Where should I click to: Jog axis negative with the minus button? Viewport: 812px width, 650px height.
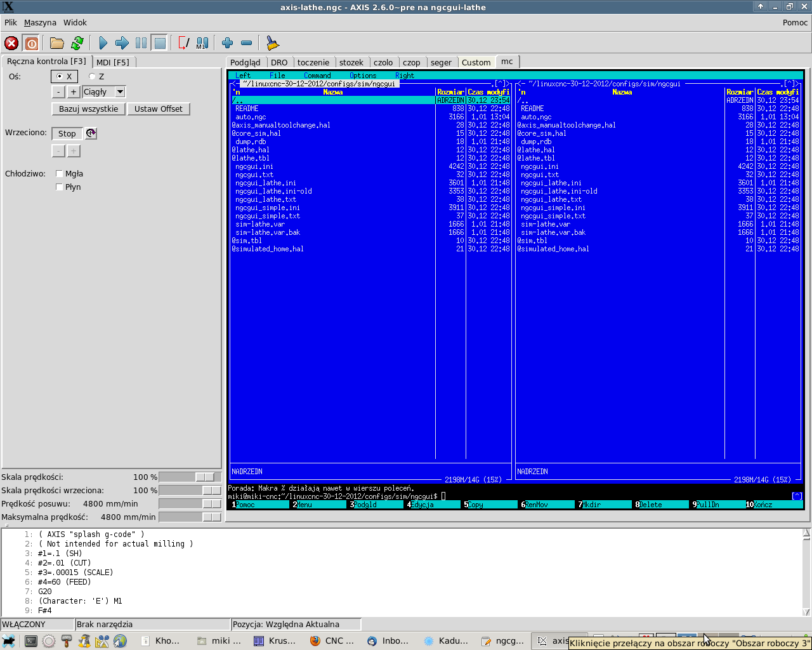point(58,92)
